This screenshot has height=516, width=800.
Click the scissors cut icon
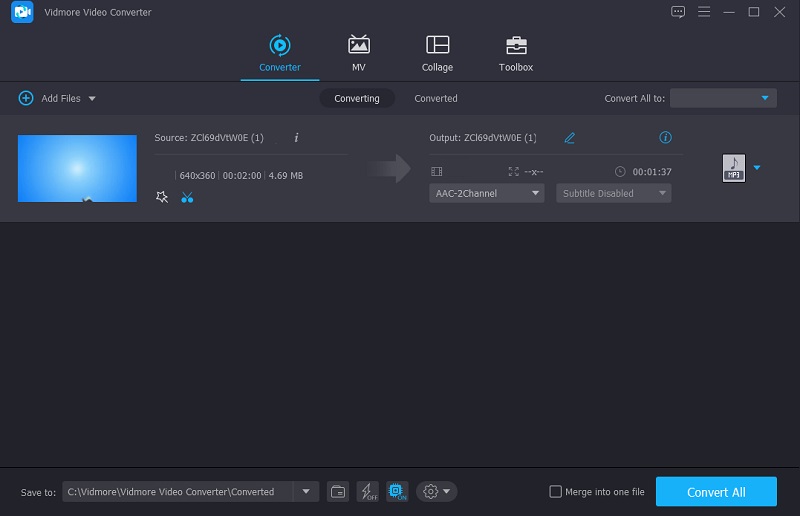click(x=187, y=198)
